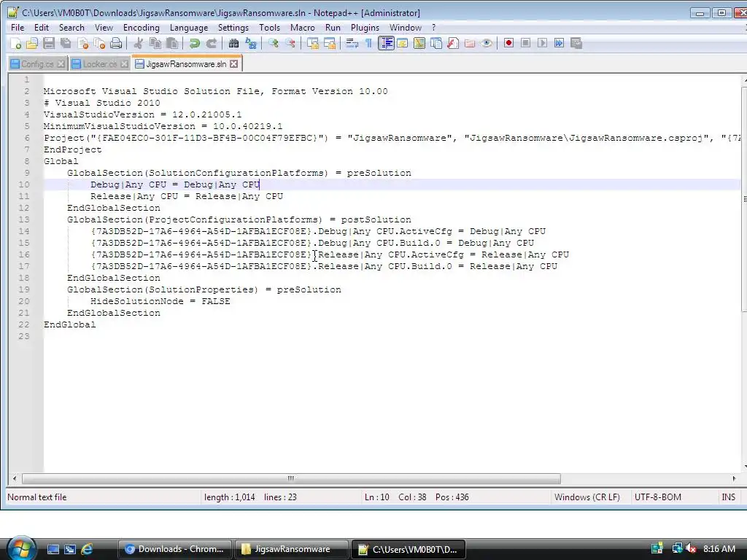This screenshot has width=747, height=560.
Task: Run macro multiple times icon
Action: coord(560,43)
